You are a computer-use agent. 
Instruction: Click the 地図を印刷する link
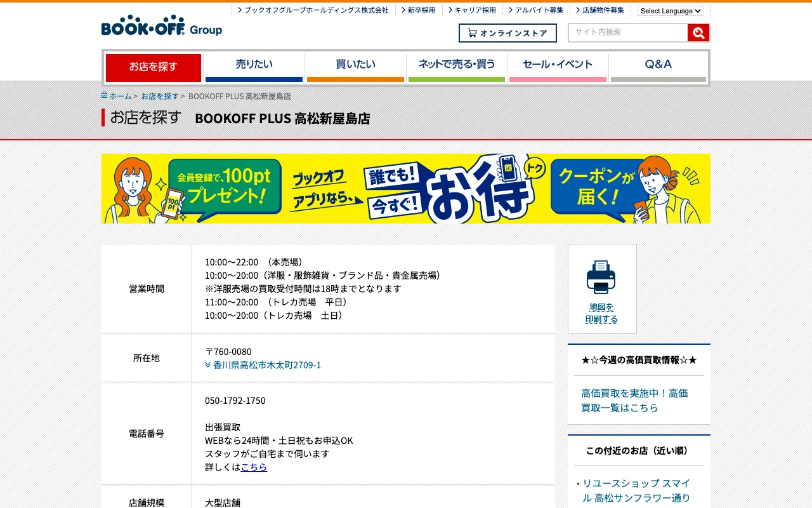pos(601,313)
